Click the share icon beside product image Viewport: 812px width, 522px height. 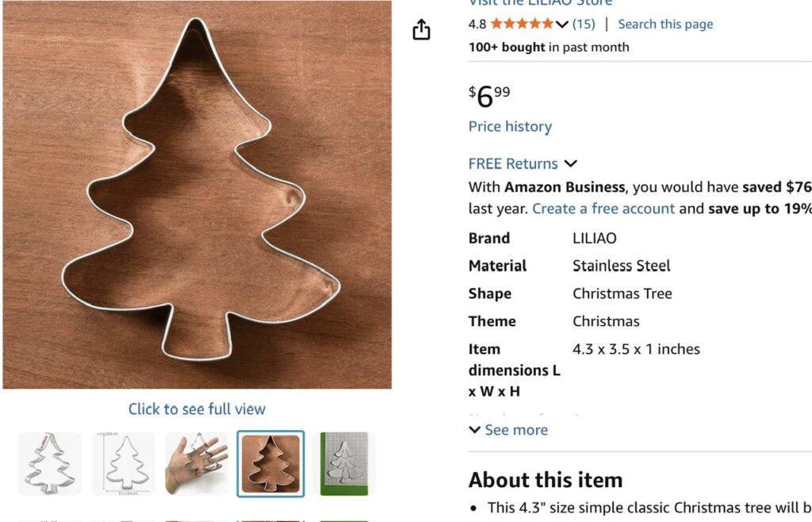[x=421, y=31]
